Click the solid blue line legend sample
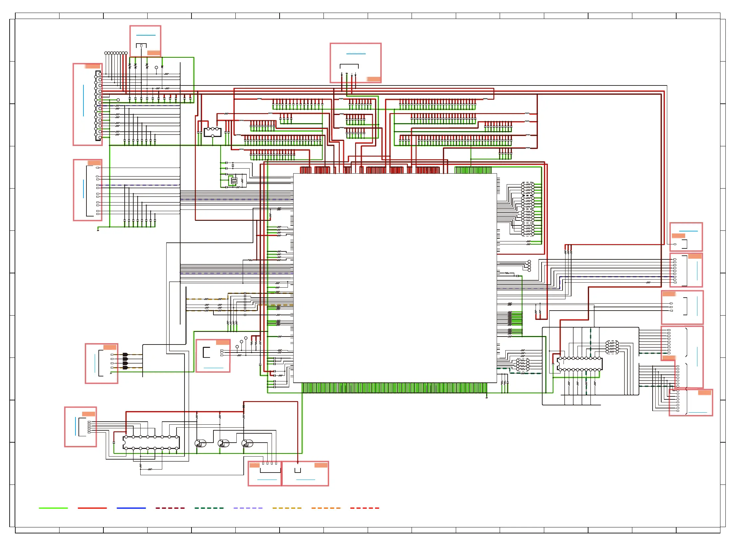This screenshot has height=560, width=754. coord(131,508)
